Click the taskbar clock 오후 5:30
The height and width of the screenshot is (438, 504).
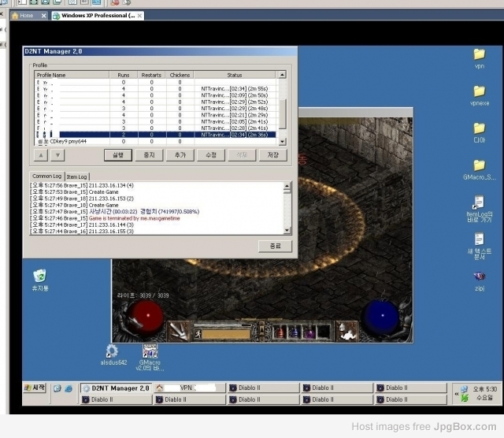pos(485,389)
